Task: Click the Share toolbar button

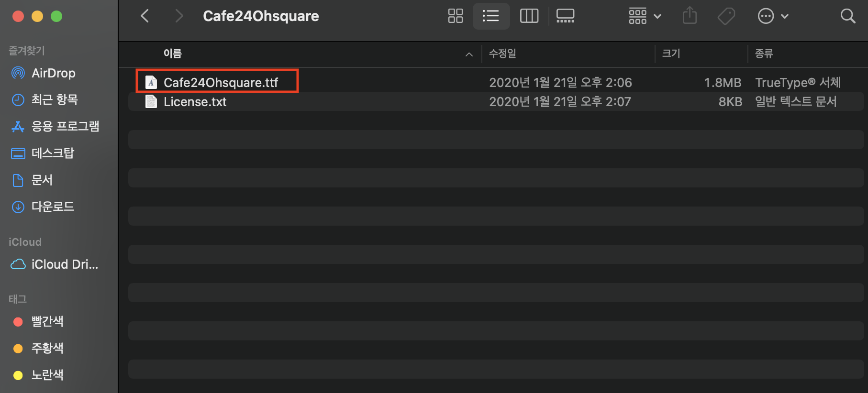Action: 690,16
